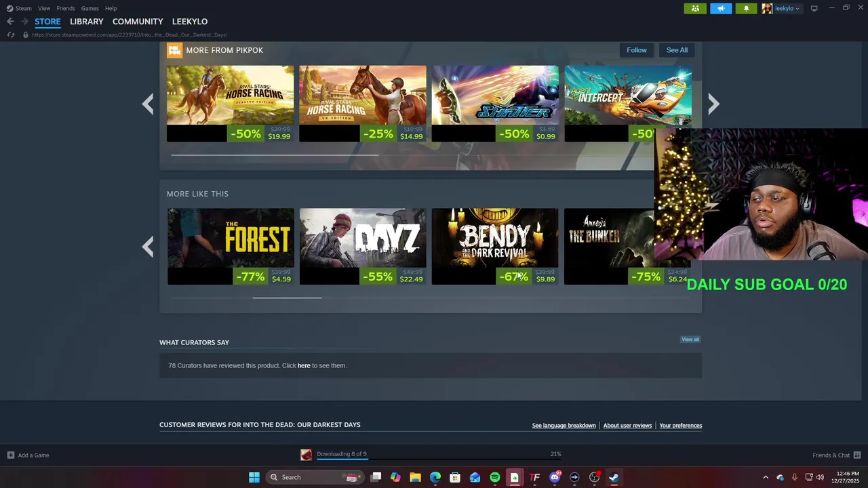Screen dimensions: 868x488
Task: Open Spotify from the taskbar
Action: [495, 477]
